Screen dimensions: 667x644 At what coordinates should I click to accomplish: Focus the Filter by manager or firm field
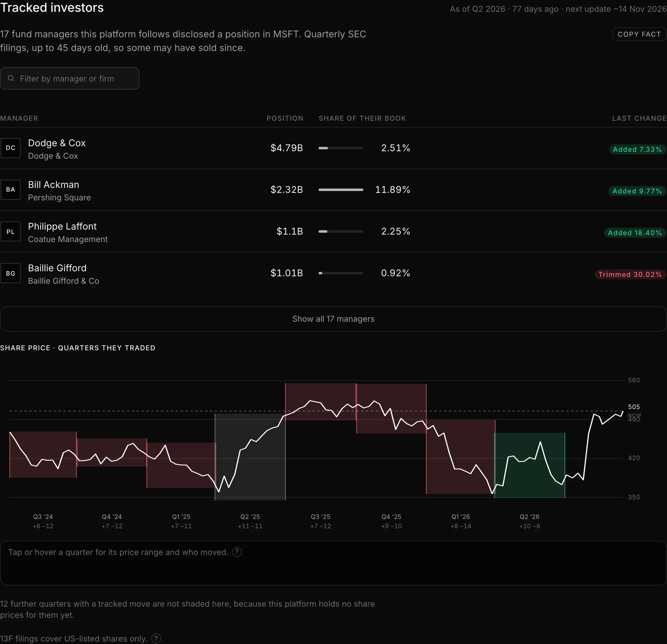(70, 79)
